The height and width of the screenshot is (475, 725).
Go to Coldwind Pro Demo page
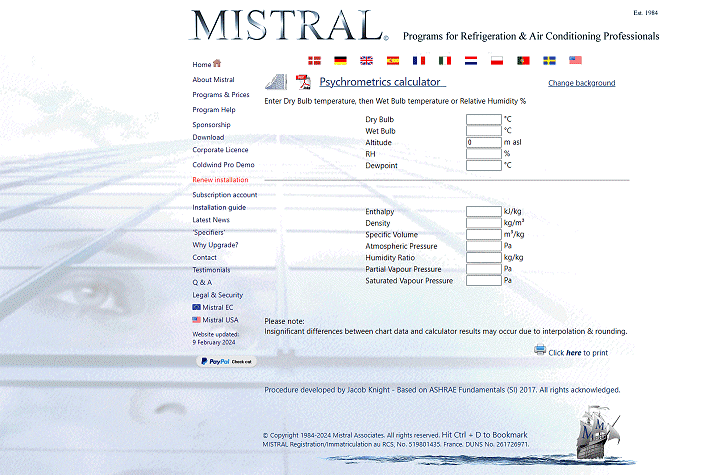coord(223,164)
